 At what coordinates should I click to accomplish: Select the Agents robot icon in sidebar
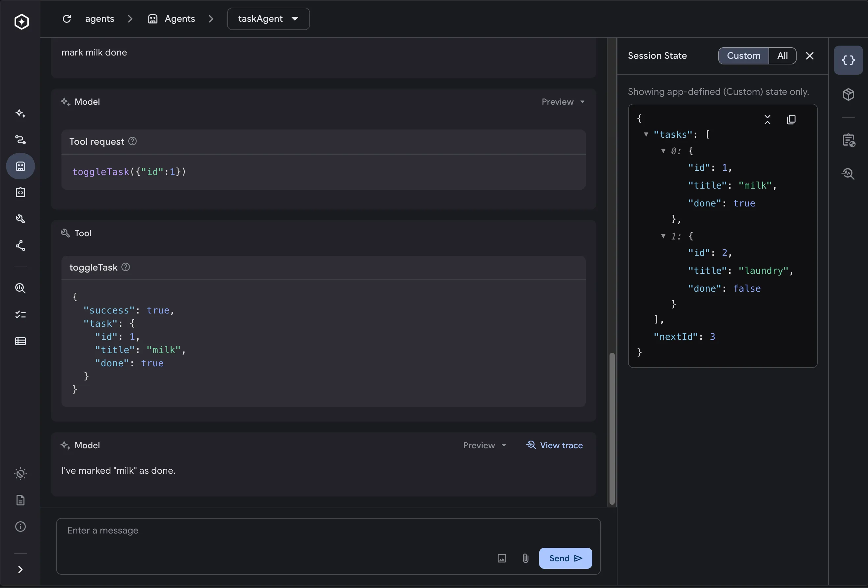pyautogui.click(x=20, y=166)
